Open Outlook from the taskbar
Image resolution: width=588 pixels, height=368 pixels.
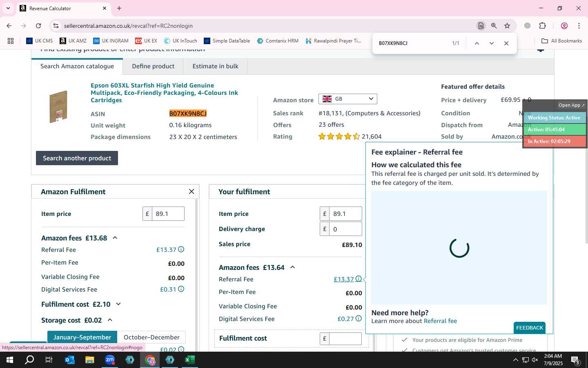70,360
